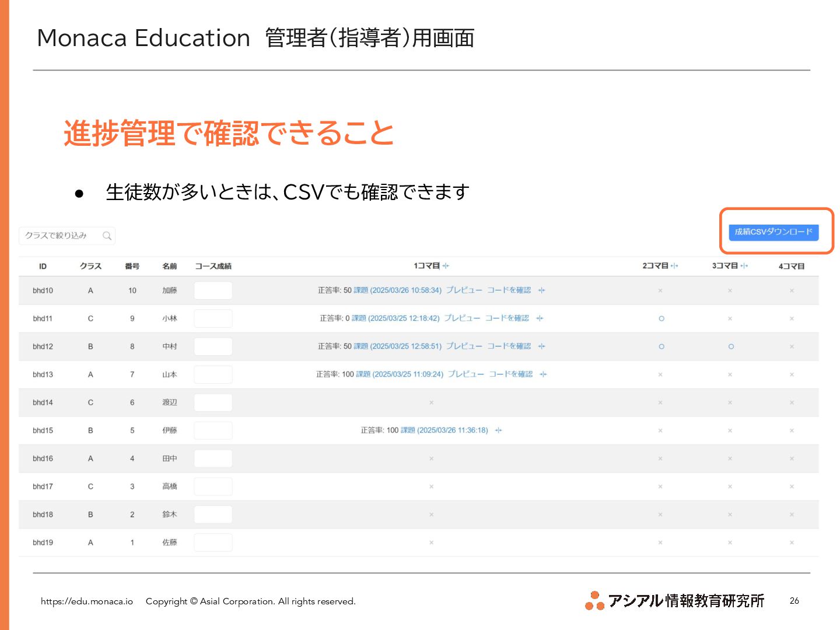Click the expand icon in bhd15 row
The width and height of the screenshot is (840, 630).
499,430
